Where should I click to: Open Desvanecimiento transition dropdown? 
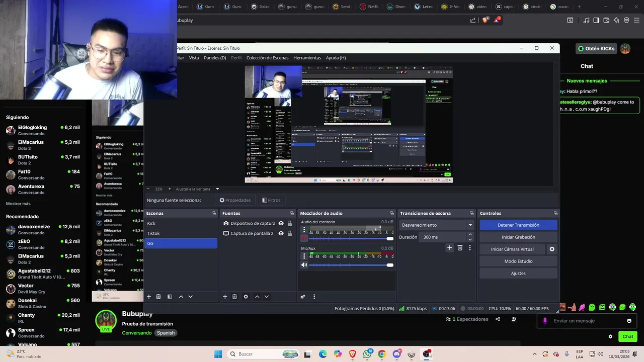pyautogui.click(x=437, y=225)
